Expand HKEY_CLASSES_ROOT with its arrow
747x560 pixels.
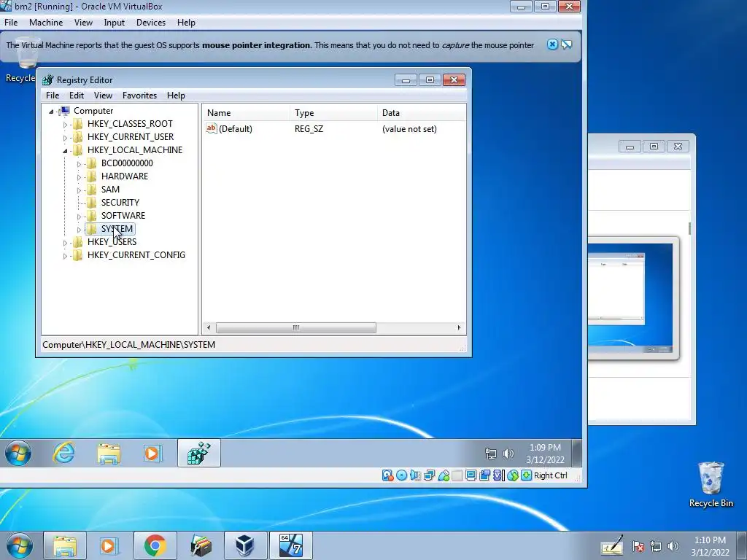point(65,125)
